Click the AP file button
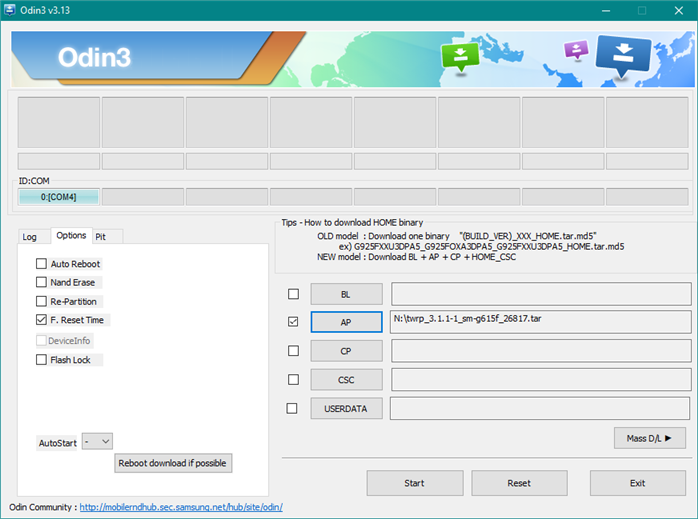698x519 pixels. click(x=346, y=322)
